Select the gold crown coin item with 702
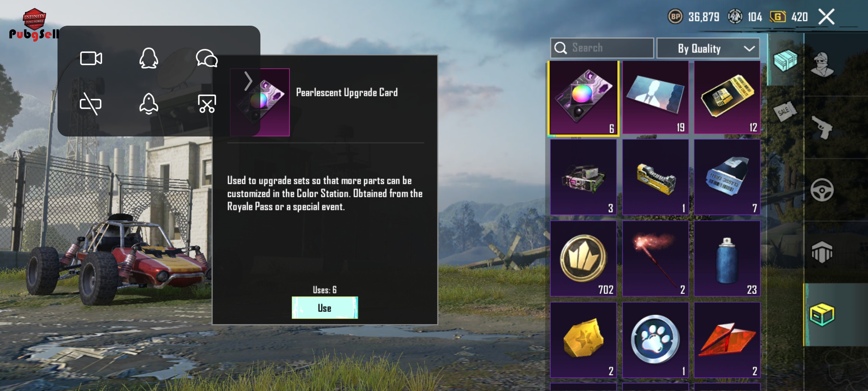The width and height of the screenshot is (868, 391). click(583, 258)
